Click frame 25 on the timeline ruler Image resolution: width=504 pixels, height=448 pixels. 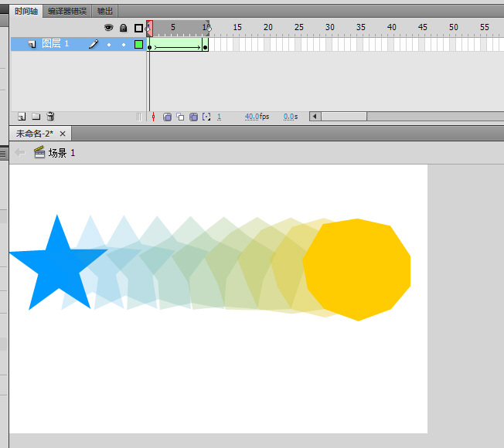[299, 27]
